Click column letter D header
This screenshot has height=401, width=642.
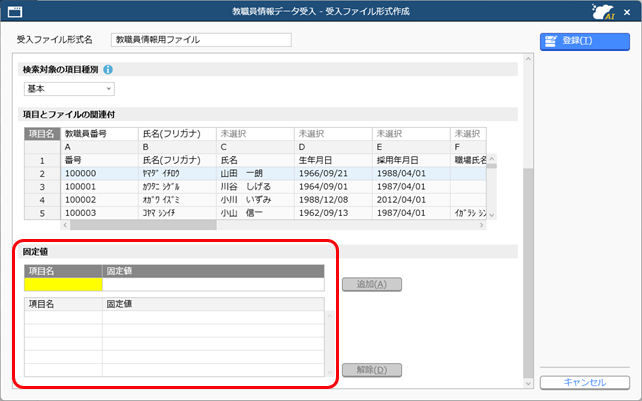pyautogui.click(x=333, y=147)
